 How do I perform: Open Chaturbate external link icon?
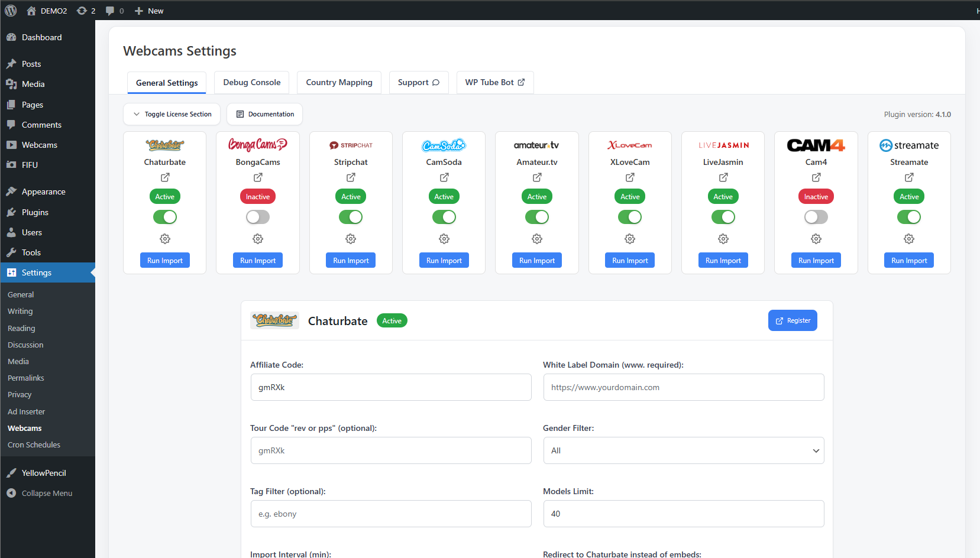[x=165, y=177]
